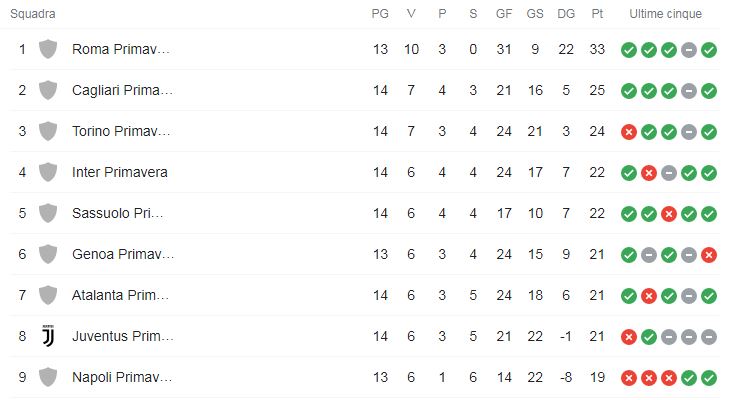Click Torino's red loss icon in last five
This screenshot has width=731, height=400.
pos(628,131)
